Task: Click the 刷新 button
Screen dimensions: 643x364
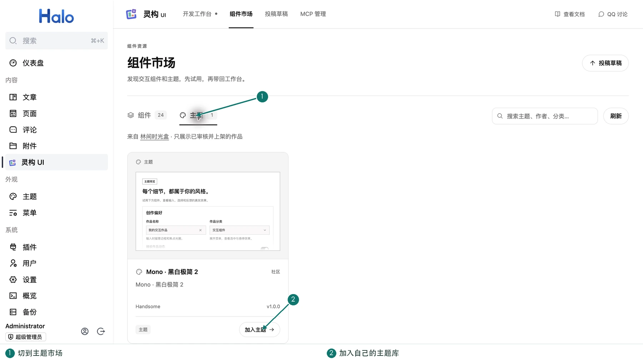Action: [616, 116]
